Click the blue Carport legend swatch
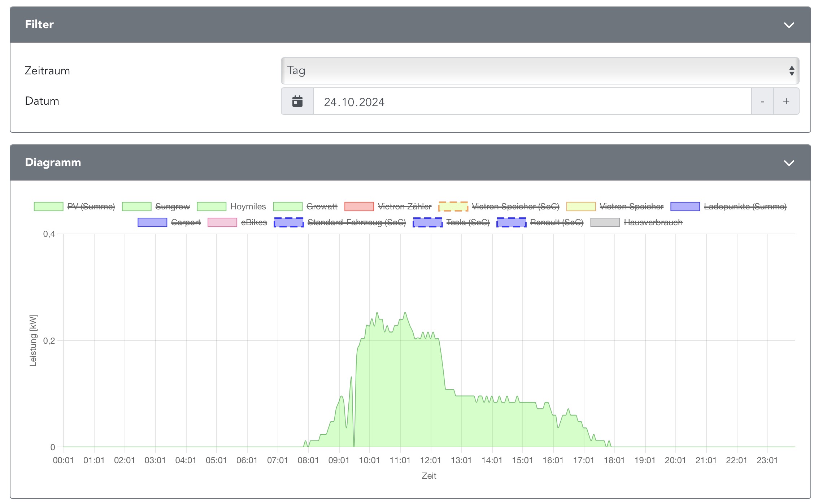The image size is (818, 504). 152,222
